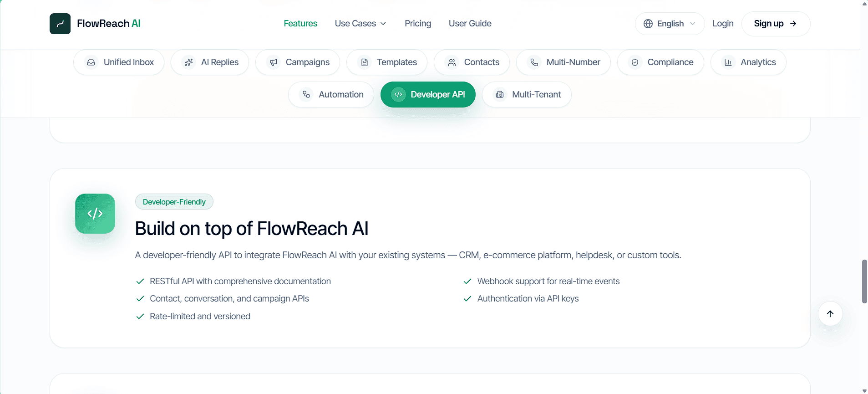Image resolution: width=868 pixels, height=394 pixels.
Task: Select the Unified Inbox feature tab
Action: point(119,62)
